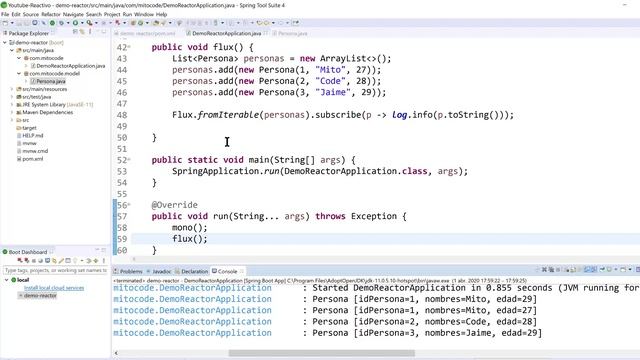The height and width of the screenshot is (360, 640).
Task: Close the Console view tab
Action: [x=242, y=271]
